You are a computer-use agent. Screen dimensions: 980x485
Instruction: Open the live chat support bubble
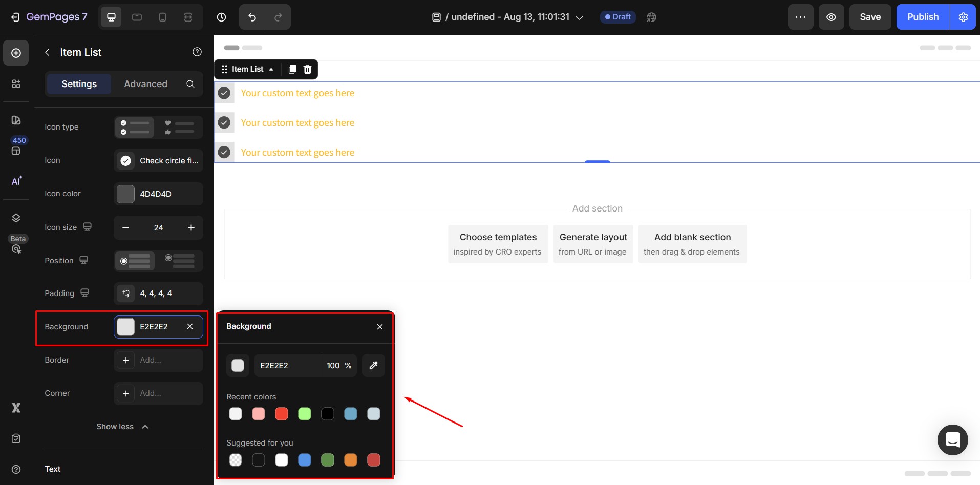coord(952,439)
